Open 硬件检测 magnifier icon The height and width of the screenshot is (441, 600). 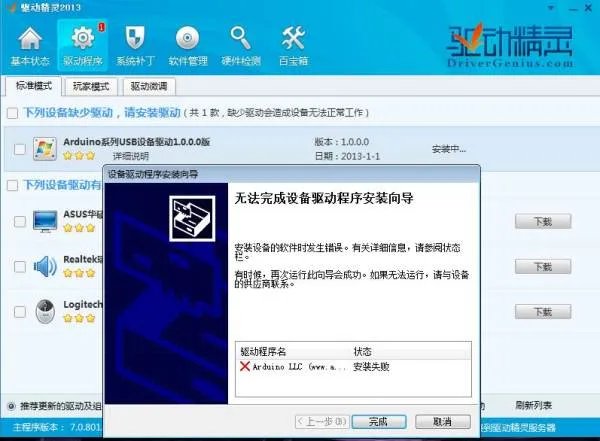(x=240, y=38)
